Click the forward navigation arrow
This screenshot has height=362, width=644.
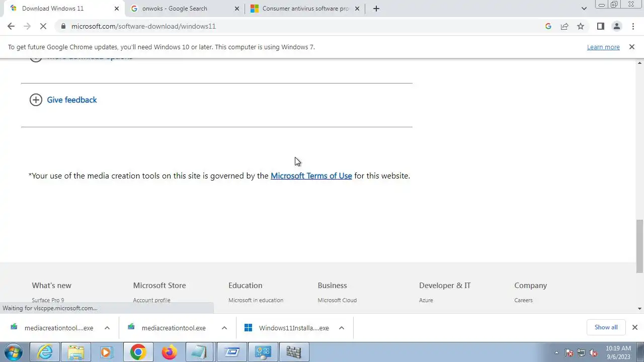(27, 26)
